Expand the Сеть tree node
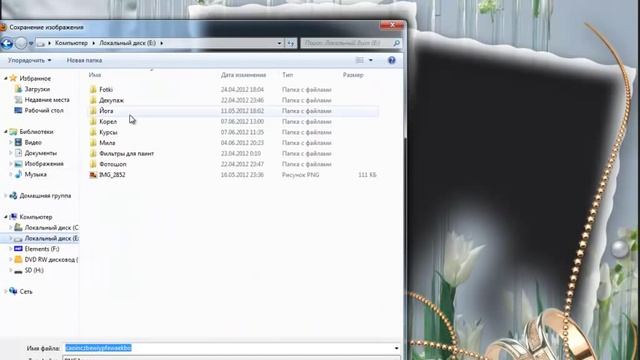This screenshot has height=360, width=640. (6, 291)
